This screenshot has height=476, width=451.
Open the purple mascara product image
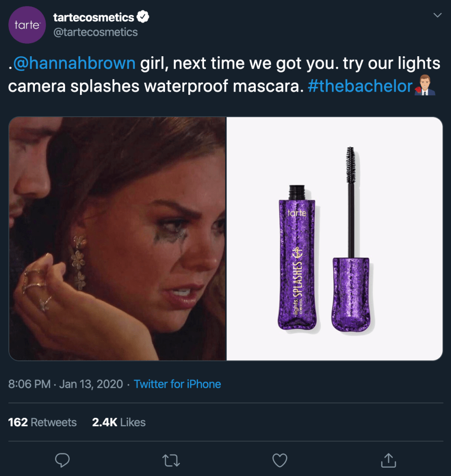pos(334,238)
